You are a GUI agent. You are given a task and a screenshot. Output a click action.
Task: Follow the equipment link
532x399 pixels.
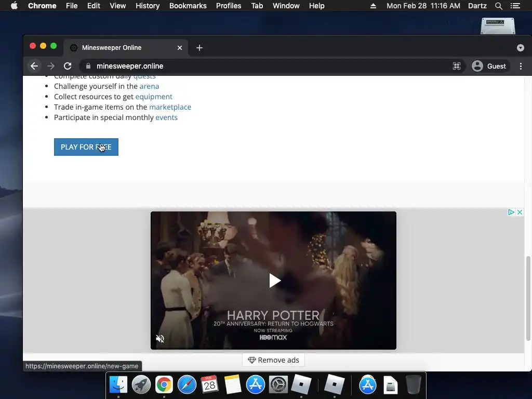tap(154, 97)
